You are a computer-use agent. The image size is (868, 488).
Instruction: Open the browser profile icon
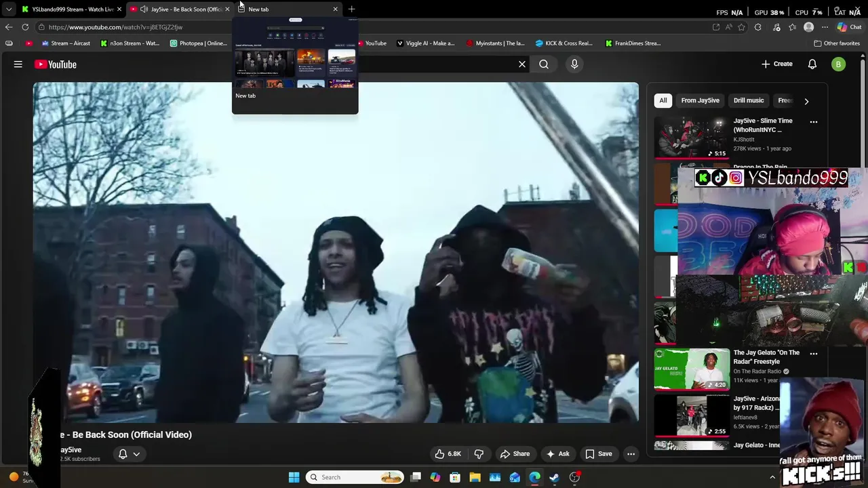click(x=808, y=27)
